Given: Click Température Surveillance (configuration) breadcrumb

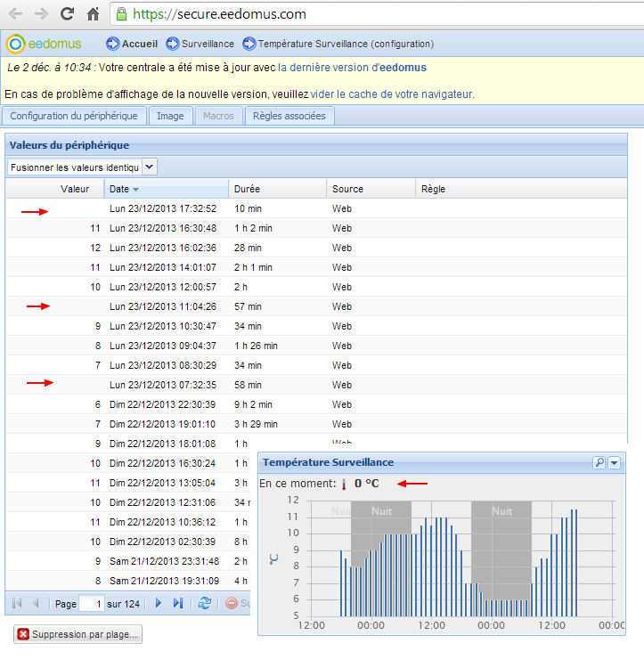Looking at the screenshot, I should (x=346, y=44).
